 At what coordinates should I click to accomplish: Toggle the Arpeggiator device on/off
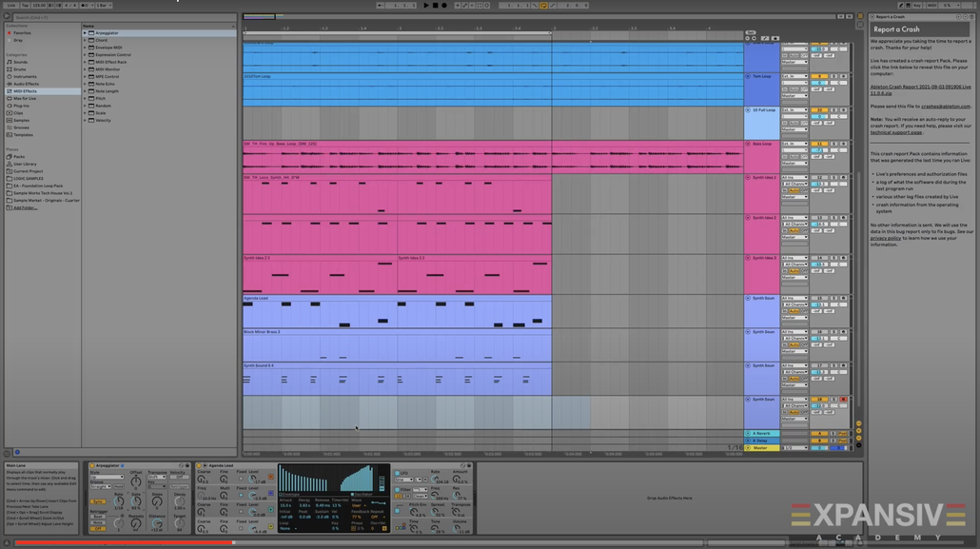click(92, 466)
